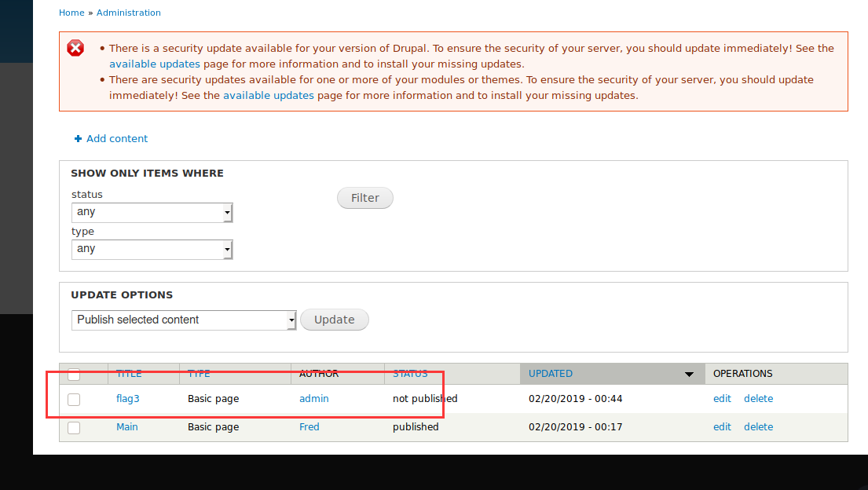This screenshot has height=490, width=868.
Task: Open first available updates link about Drupal
Action: pyautogui.click(x=155, y=64)
